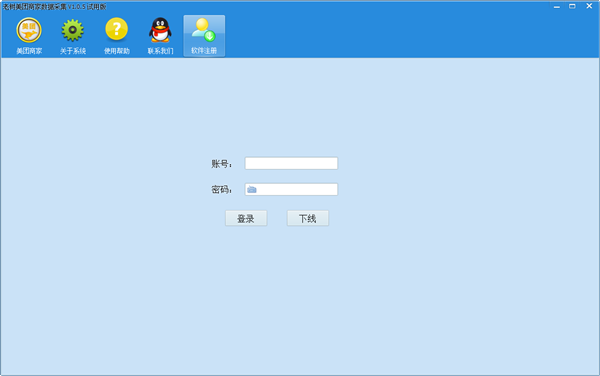Close the application window
Screen dimensions: 600x376
pyautogui.click(x=589, y=6)
